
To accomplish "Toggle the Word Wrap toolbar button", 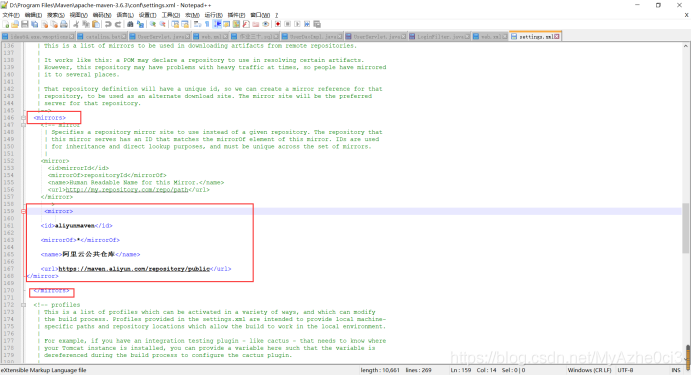I will (197, 24).
